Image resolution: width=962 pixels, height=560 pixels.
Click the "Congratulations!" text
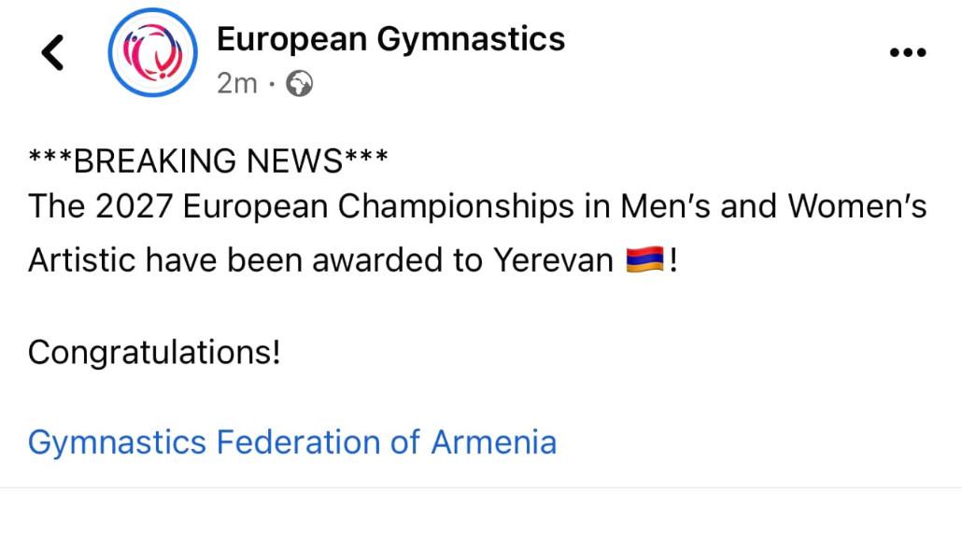154,353
